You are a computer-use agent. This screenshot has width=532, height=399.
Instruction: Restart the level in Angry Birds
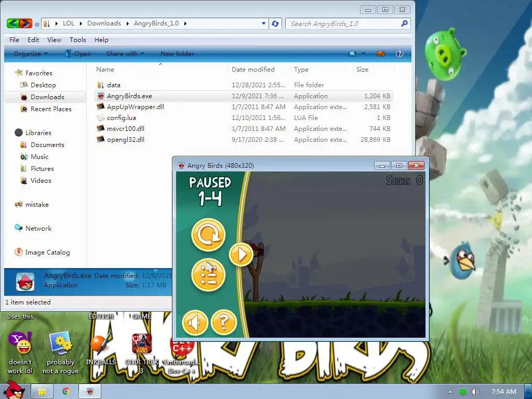point(208,235)
